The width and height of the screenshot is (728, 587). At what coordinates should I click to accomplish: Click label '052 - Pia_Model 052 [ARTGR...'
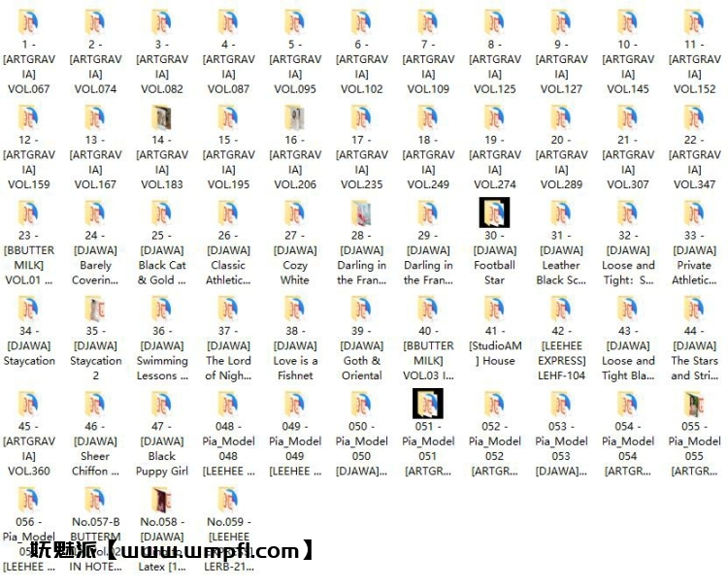pos(494,448)
